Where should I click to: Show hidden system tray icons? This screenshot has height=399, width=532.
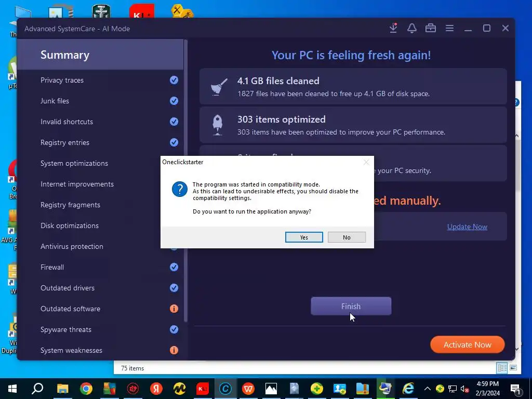coord(427,389)
